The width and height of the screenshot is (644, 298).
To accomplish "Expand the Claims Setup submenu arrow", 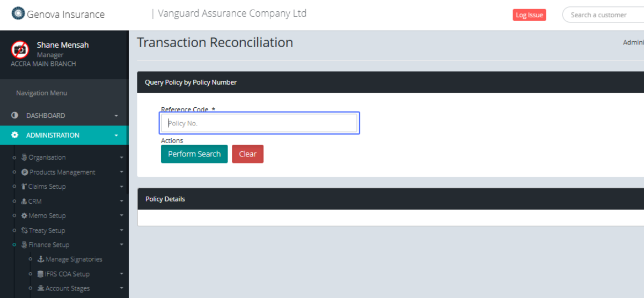I will tap(121, 187).
